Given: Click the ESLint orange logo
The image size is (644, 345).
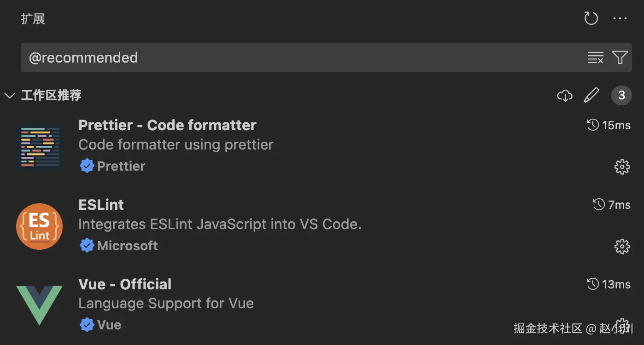Looking at the screenshot, I should pos(39,226).
